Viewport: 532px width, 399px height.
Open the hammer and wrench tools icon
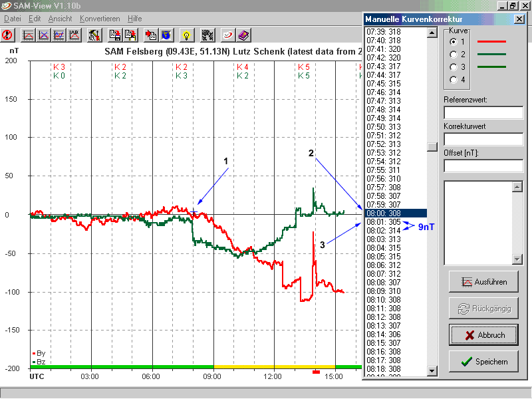click(x=94, y=35)
